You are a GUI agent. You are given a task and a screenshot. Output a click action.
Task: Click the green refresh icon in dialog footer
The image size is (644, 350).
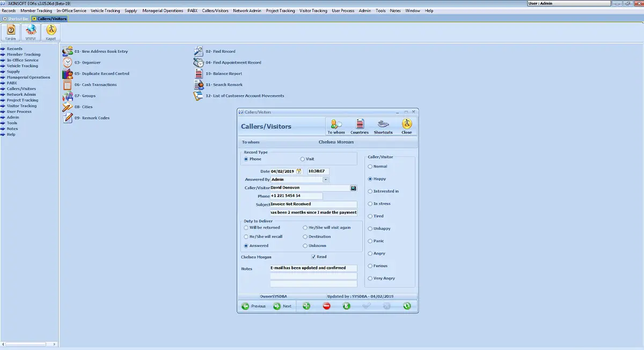pos(407,306)
